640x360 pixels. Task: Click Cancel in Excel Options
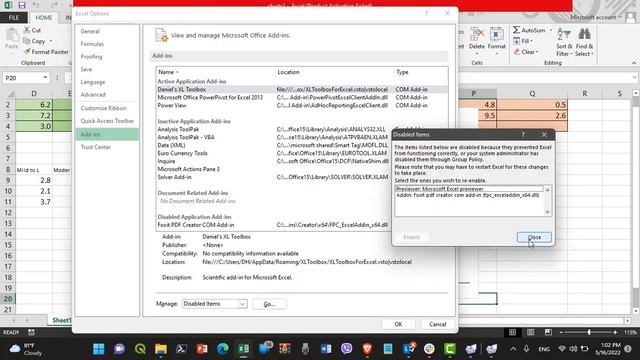(438, 324)
